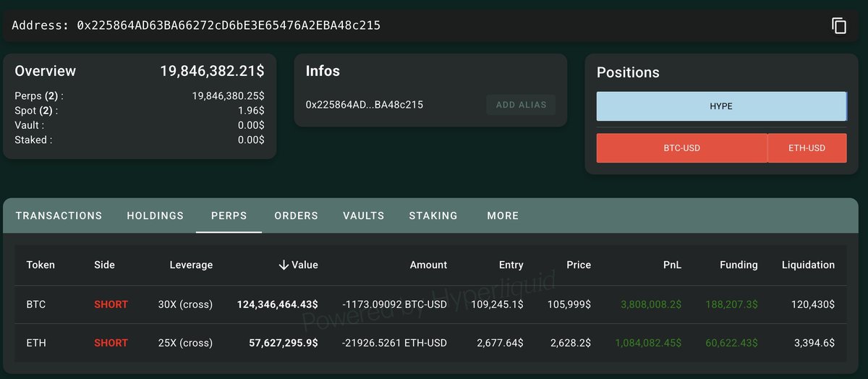Switch to the TRANSACTIONS tab

pos(59,216)
